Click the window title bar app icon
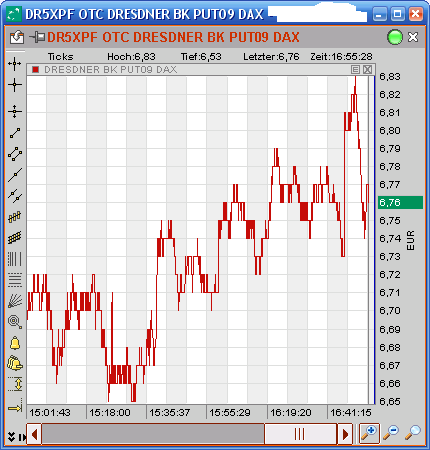 click(13, 14)
